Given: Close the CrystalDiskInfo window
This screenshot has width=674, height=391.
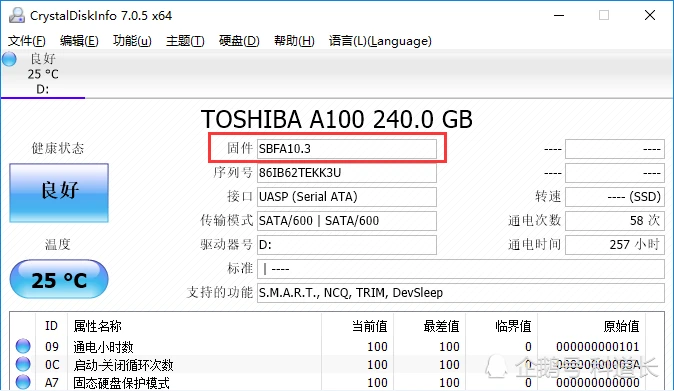Looking at the screenshot, I should pyautogui.click(x=650, y=15).
